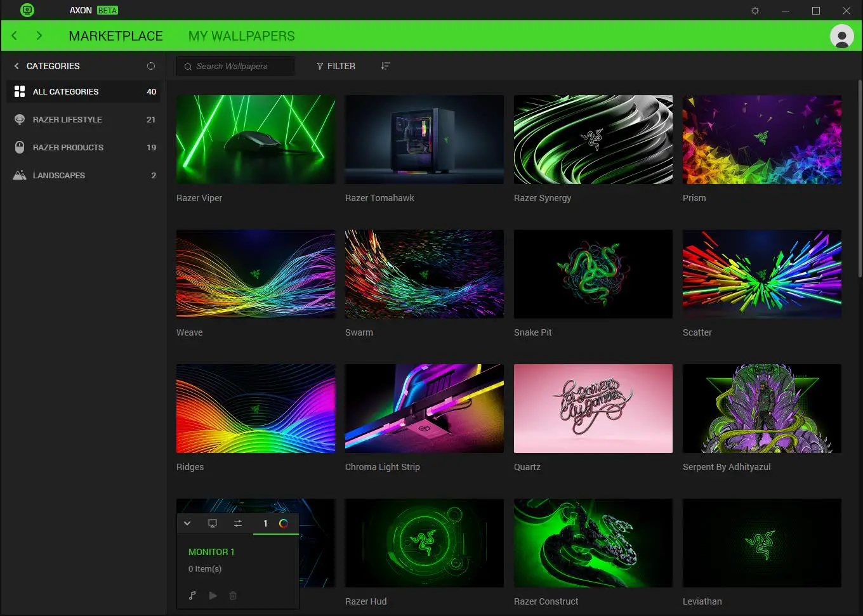Click the trash icon in Monitor 1 panel
Screen dimensions: 863x616
[233, 596]
